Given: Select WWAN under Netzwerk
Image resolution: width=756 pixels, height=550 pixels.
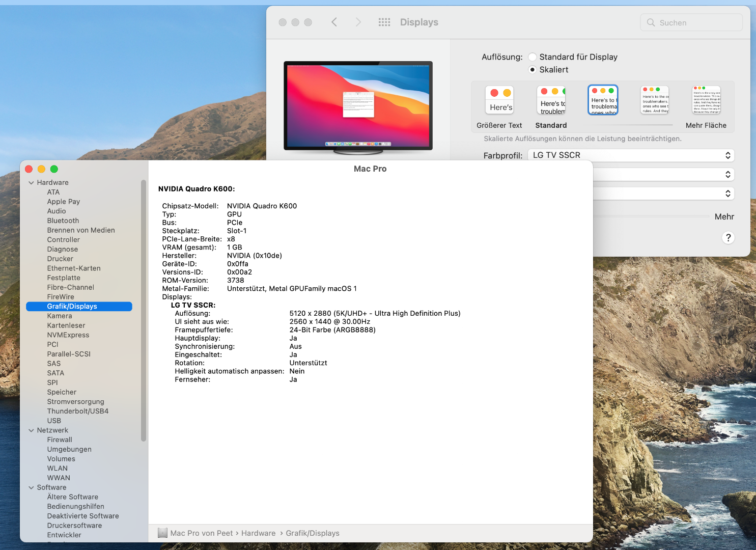Looking at the screenshot, I should coord(59,478).
